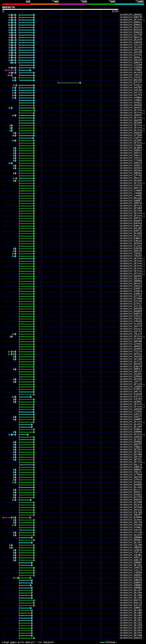Click hit label UniRef100_A7PWR7
This screenshot has height=644, width=146.
click(131, 70)
